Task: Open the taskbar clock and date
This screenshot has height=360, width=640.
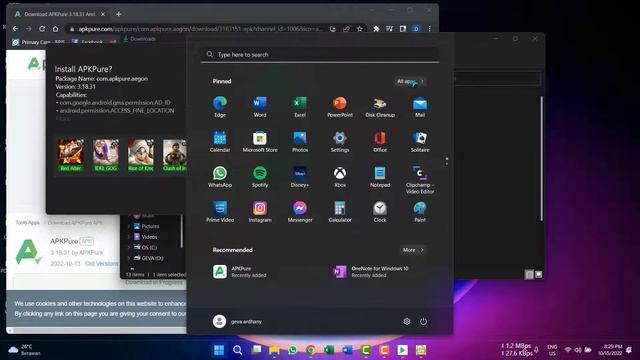Action: [x=610, y=350]
